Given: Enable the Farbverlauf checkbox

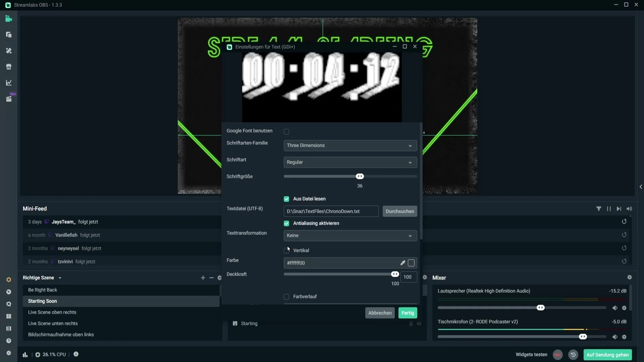Looking at the screenshot, I should [x=286, y=297].
